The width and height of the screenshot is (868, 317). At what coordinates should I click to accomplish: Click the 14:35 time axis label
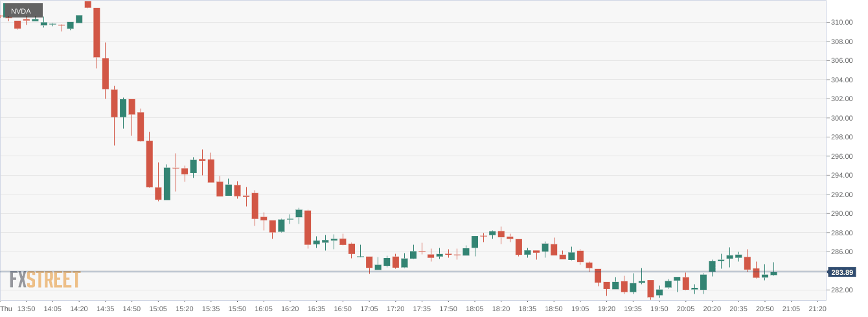pos(106,309)
